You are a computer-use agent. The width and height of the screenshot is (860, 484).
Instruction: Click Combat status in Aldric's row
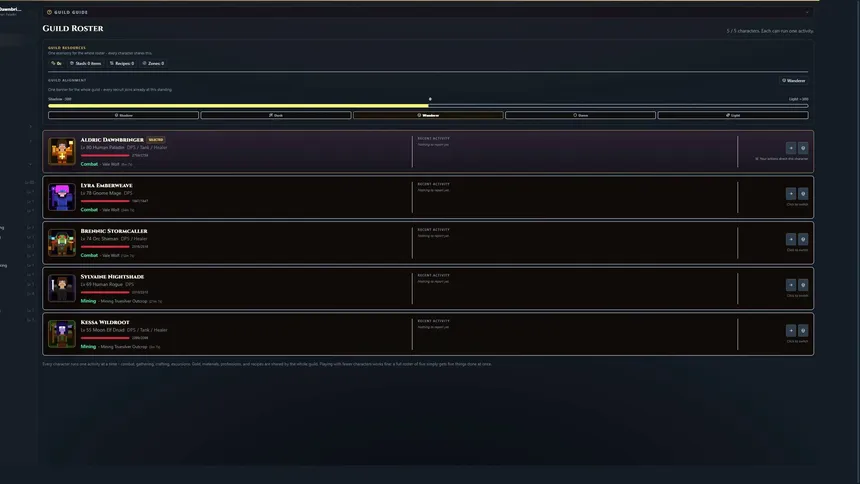coord(89,164)
